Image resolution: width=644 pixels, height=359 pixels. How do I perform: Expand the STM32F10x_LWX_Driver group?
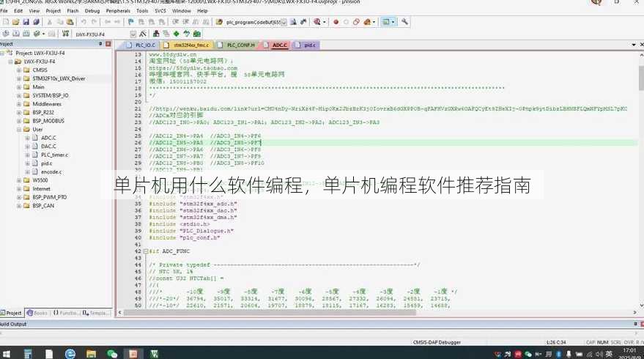[x=18, y=78]
